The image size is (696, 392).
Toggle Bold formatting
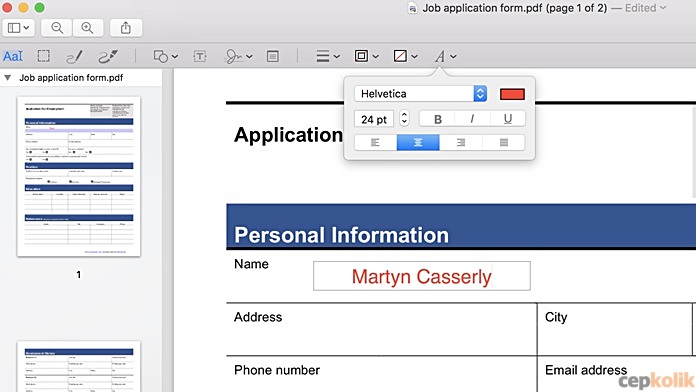[437, 119]
